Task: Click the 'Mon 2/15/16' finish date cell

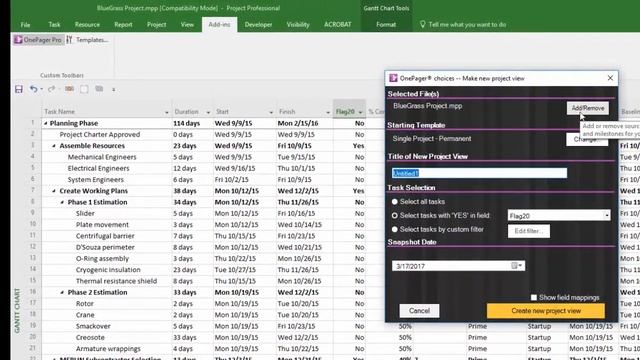Action: coord(298,123)
